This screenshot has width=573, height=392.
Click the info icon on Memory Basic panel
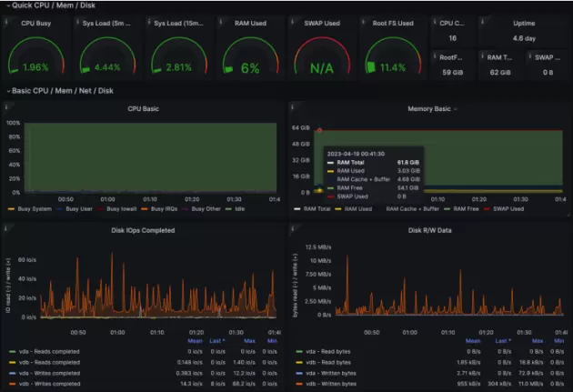pos(293,107)
